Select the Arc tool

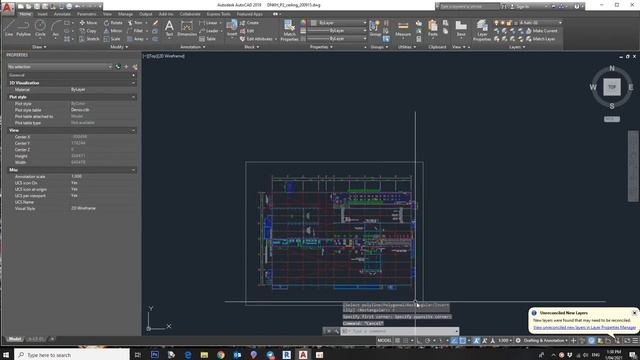pos(56,29)
